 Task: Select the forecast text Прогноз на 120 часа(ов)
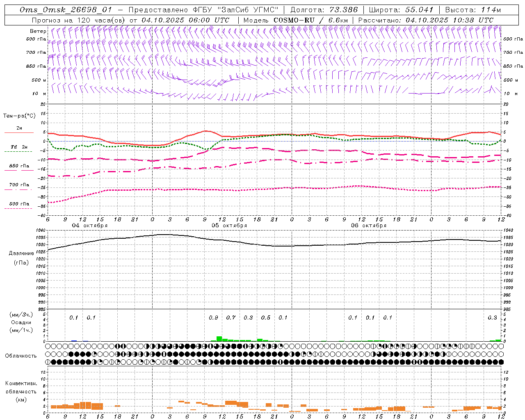coord(79,20)
